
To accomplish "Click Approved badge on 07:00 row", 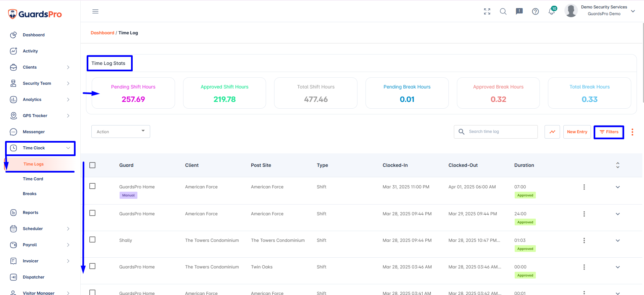I will point(525,195).
